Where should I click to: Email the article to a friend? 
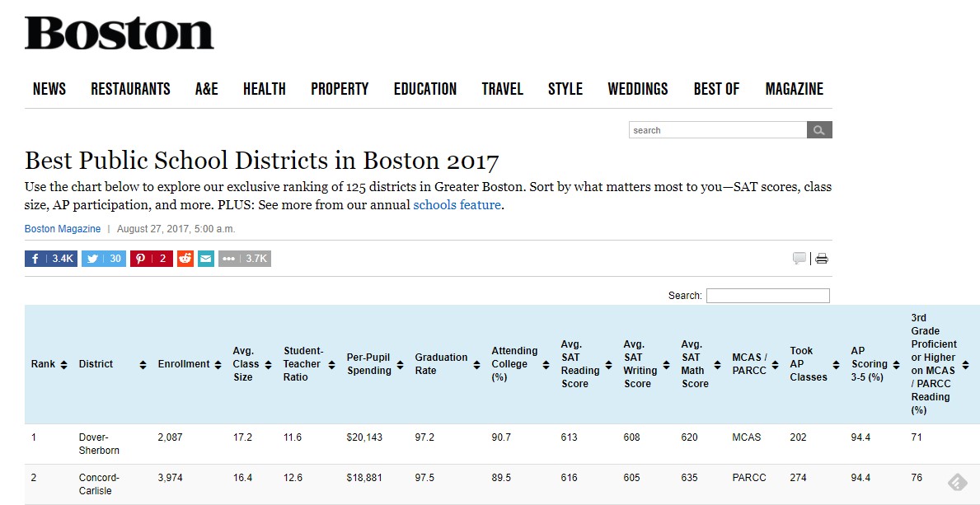[205, 258]
